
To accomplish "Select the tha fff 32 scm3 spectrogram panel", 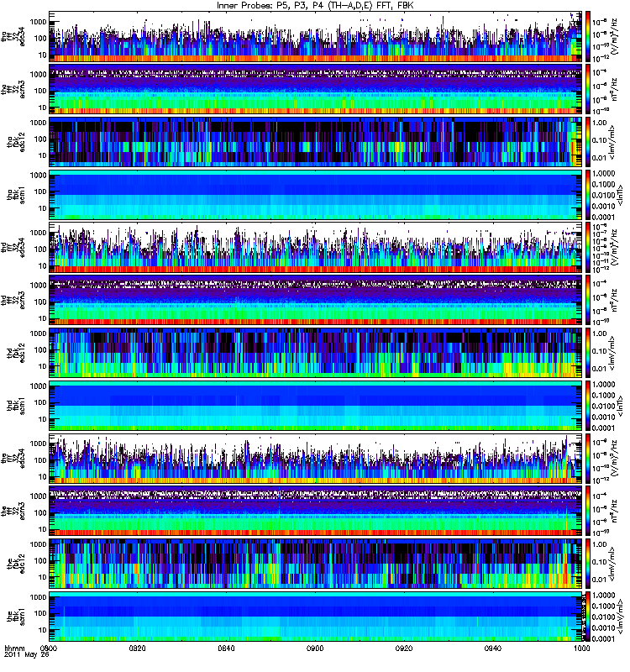I will point(315,90).
